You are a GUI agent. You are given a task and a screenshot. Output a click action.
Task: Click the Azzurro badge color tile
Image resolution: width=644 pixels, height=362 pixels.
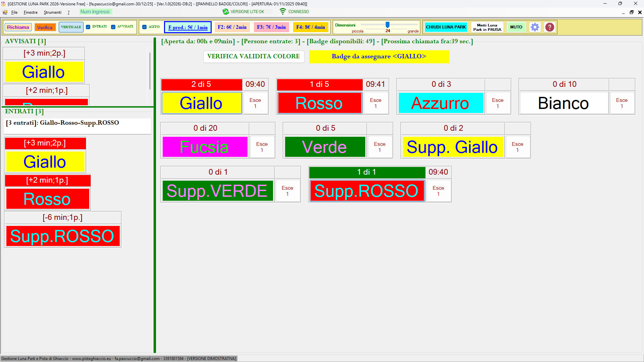pos(440,103)
